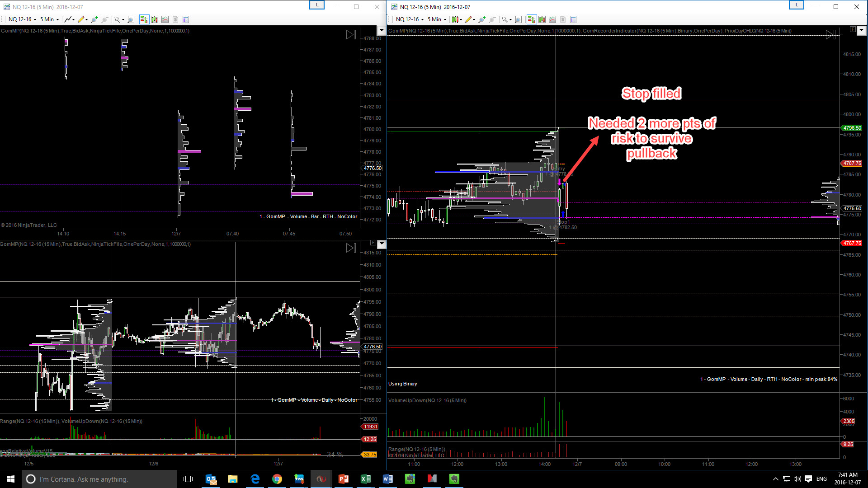The image size is (868, 488).
Task: Open Indicators icon in right chart toolbar
Action: coord(552,19)
